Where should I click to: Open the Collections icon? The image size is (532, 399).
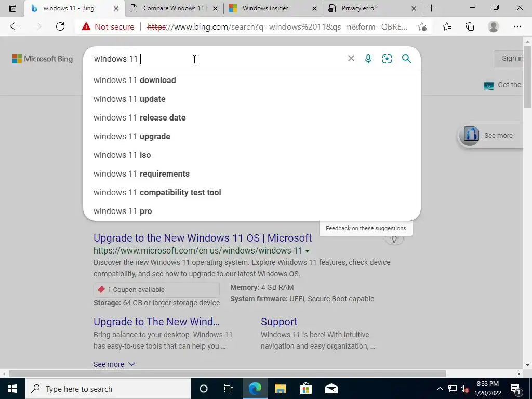coord(470,26)
